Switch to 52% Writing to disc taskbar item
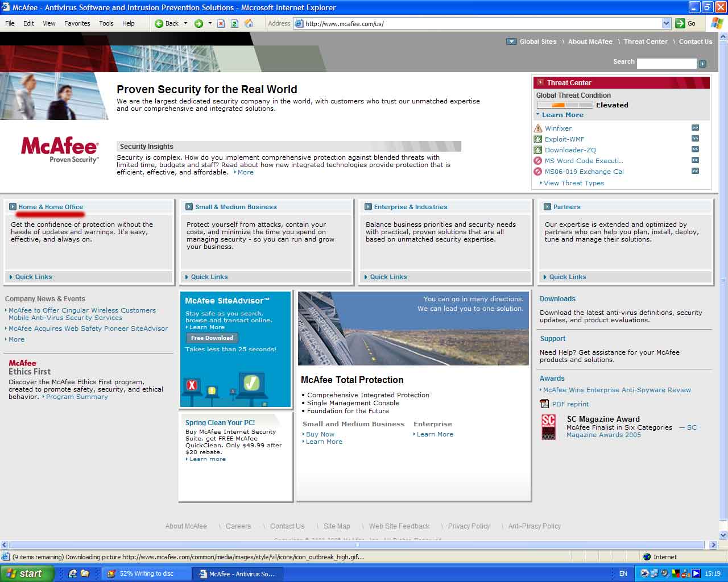This screenshot has height=582, width=728. tap(147, 574)
